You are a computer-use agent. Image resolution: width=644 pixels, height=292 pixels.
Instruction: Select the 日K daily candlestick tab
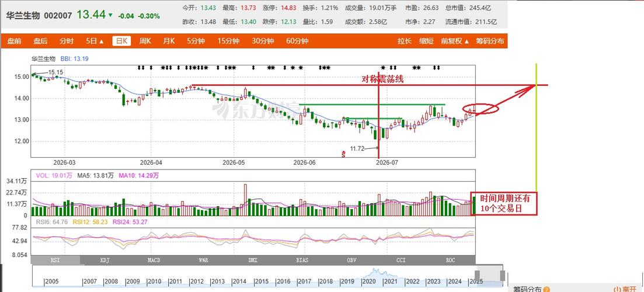coord(122,41)
